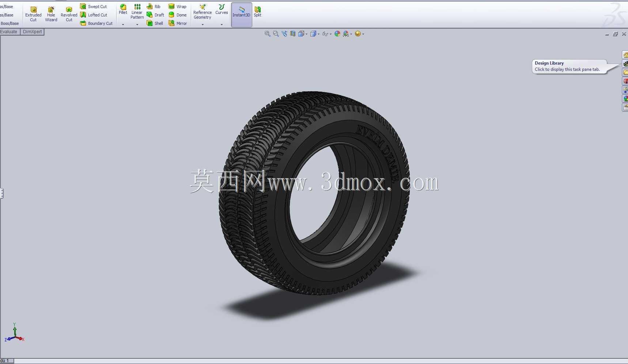Expand the Fillet dropdown arrow

(123, 24)
